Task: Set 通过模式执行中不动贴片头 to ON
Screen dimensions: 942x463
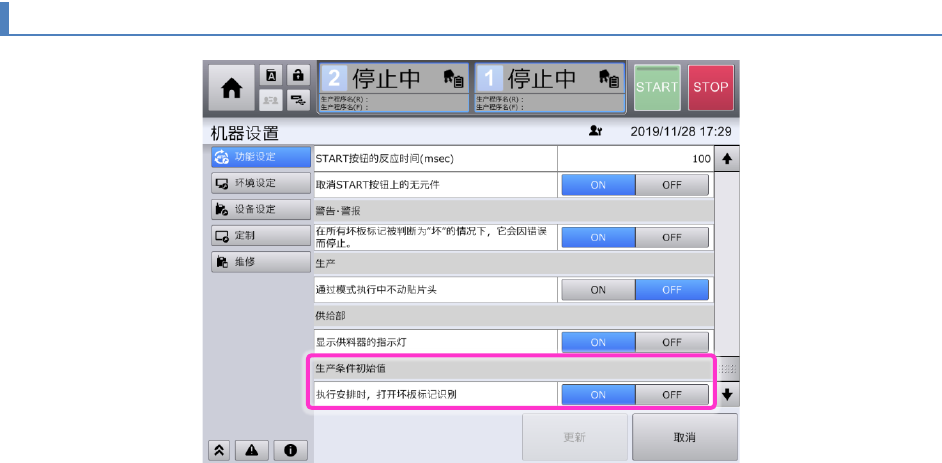Action: click(x=598, y=290)
